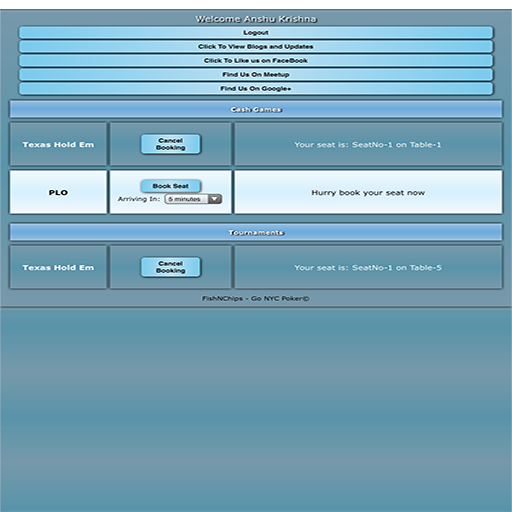Expand the Arriving In dropdown arrow
512x512 pixels.
tap(215, 199)
